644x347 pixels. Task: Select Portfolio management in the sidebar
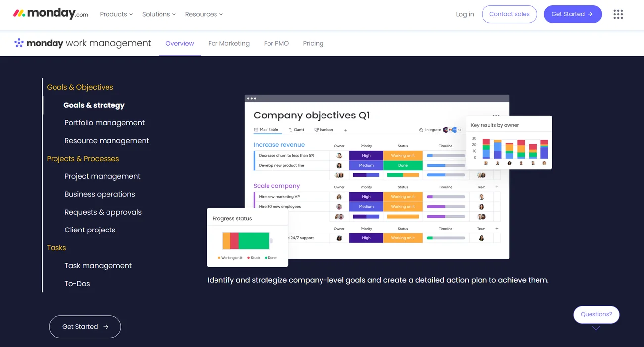(x=105, y=123)
